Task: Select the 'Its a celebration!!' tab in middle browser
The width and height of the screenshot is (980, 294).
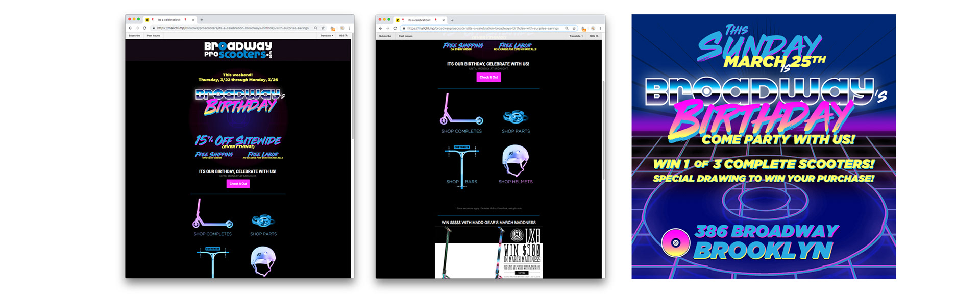Action: (420, 20)
